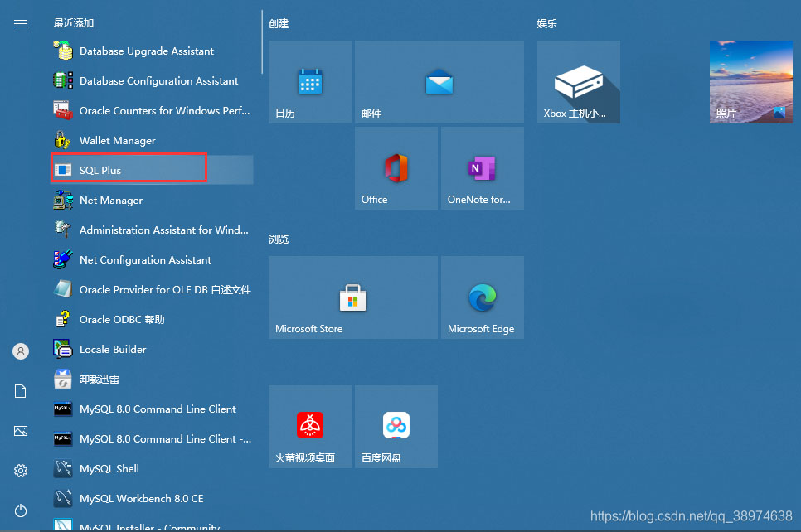
Task: Click the 卸载迅雷 uninstall icon
Action: click(63, 379)
